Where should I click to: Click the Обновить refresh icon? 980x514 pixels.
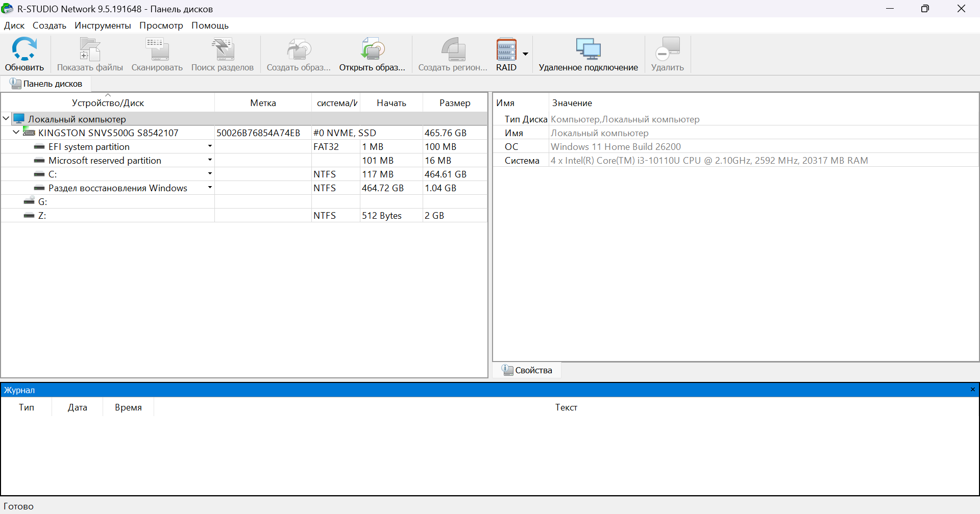click(x=24, y=50)
